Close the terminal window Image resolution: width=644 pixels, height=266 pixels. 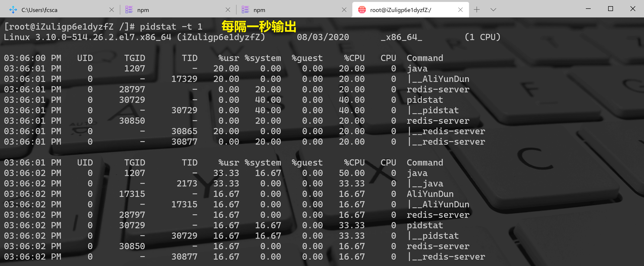point(633,9)
